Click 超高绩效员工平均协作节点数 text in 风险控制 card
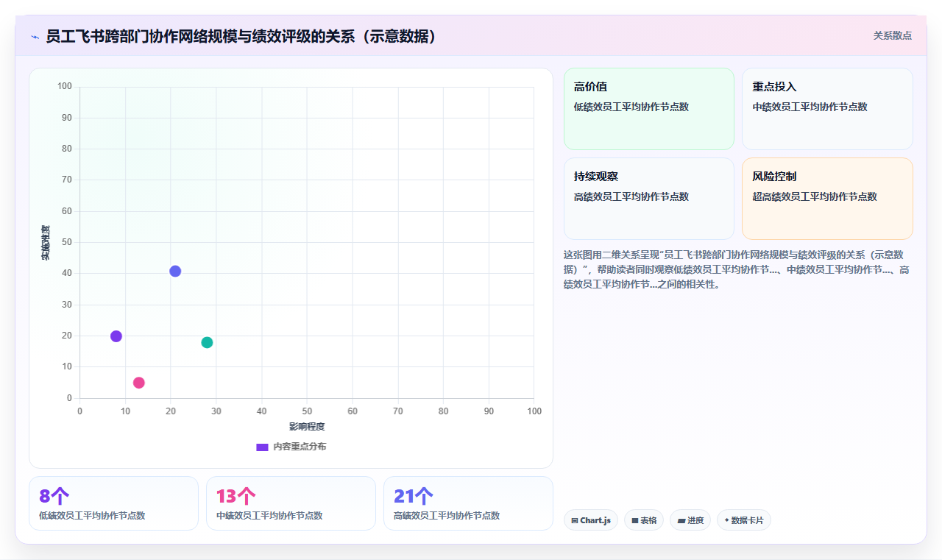942x560 pixels. coord(815,196)
